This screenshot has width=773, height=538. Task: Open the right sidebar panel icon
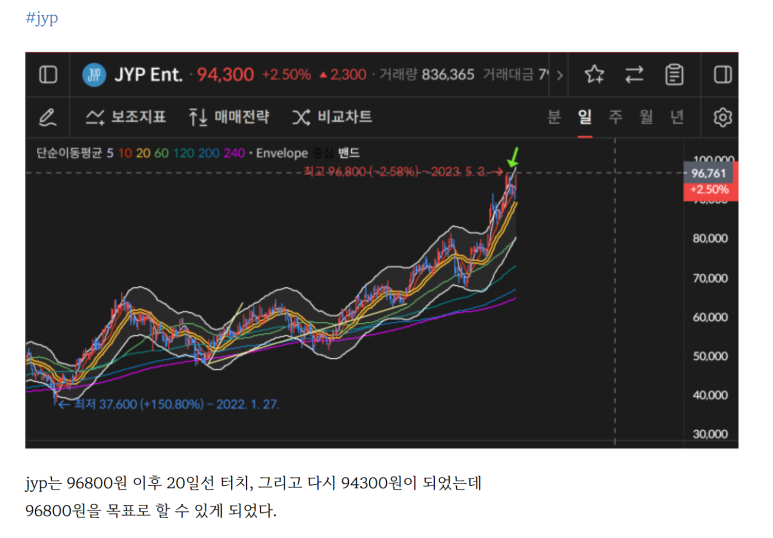[722, 75]
